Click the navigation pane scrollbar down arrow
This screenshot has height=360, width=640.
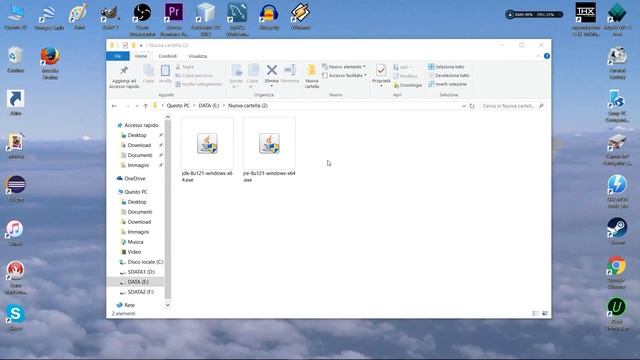pos(167,305)
